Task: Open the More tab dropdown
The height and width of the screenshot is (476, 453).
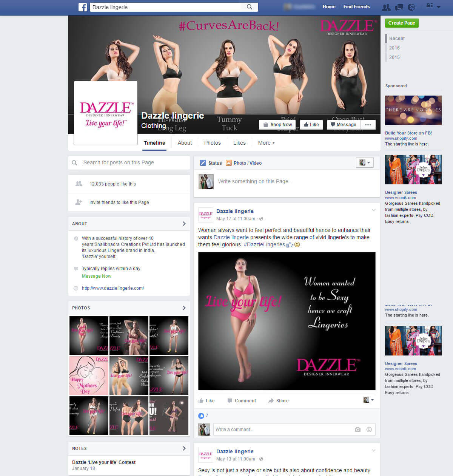Action: click(x=266, y=143)
